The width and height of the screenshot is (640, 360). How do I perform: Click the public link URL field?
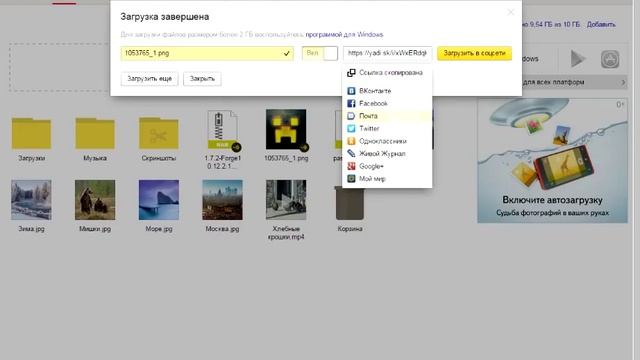coord(387,53)
